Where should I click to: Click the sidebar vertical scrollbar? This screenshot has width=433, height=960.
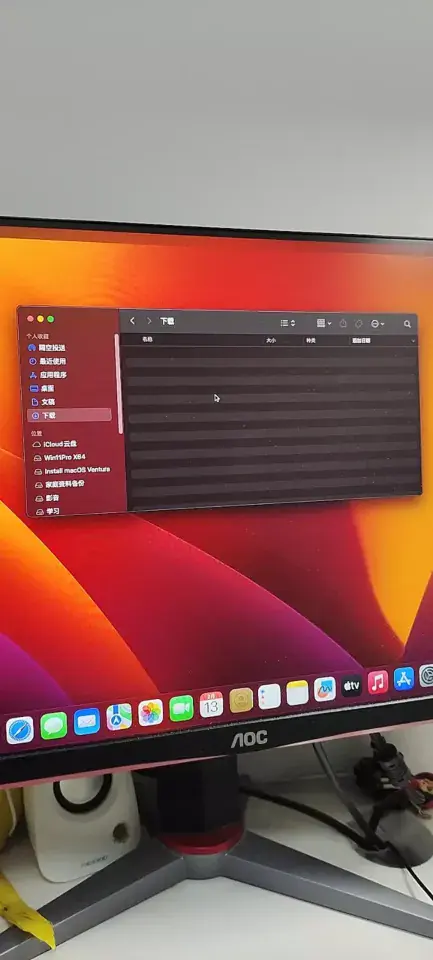coord(119,384)
